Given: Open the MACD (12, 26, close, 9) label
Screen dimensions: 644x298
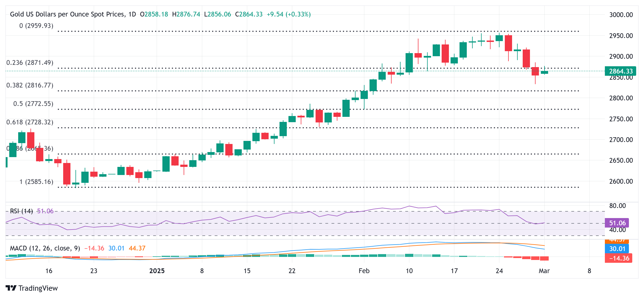Looking at the screenshot, I should coord(45,248).
